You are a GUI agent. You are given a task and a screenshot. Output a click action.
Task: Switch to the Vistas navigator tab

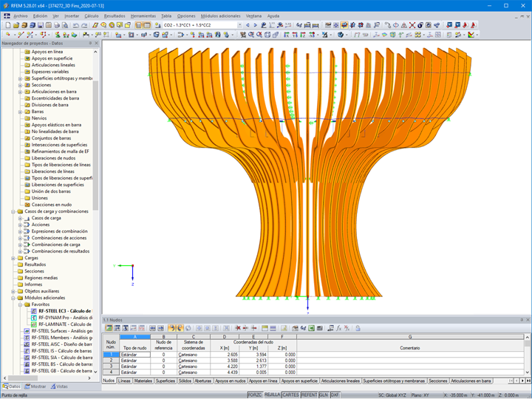(59, 386)
